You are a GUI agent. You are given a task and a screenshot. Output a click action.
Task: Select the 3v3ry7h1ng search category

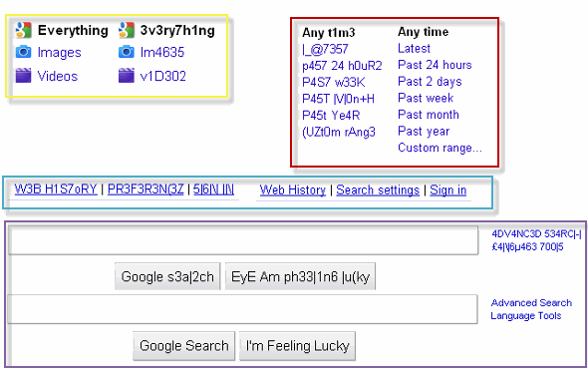point(177,30)
